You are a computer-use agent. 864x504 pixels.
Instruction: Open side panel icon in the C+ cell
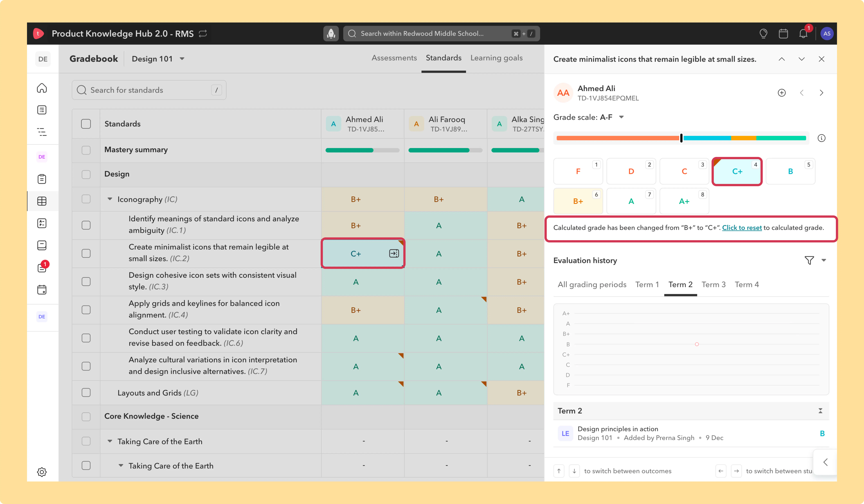pos(394,254)
